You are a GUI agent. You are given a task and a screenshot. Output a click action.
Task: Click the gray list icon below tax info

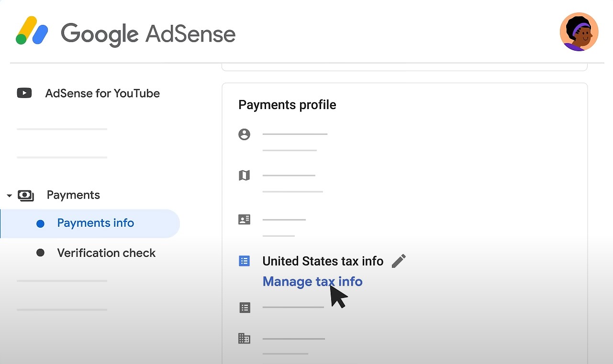[245, 307]
